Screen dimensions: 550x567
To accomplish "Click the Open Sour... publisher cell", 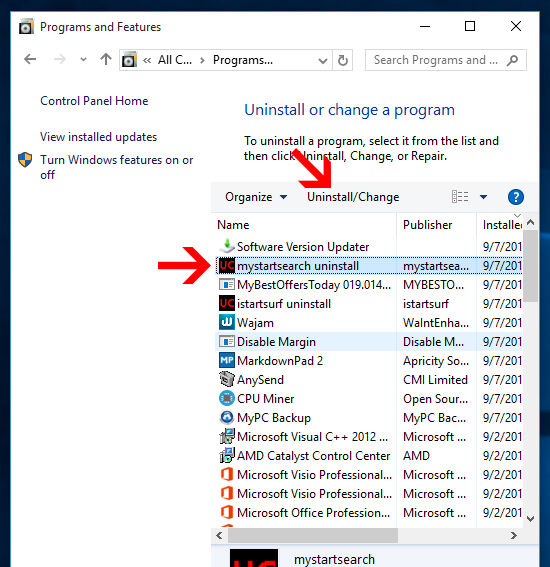I will pyautogui.click(x=435, y=398).
